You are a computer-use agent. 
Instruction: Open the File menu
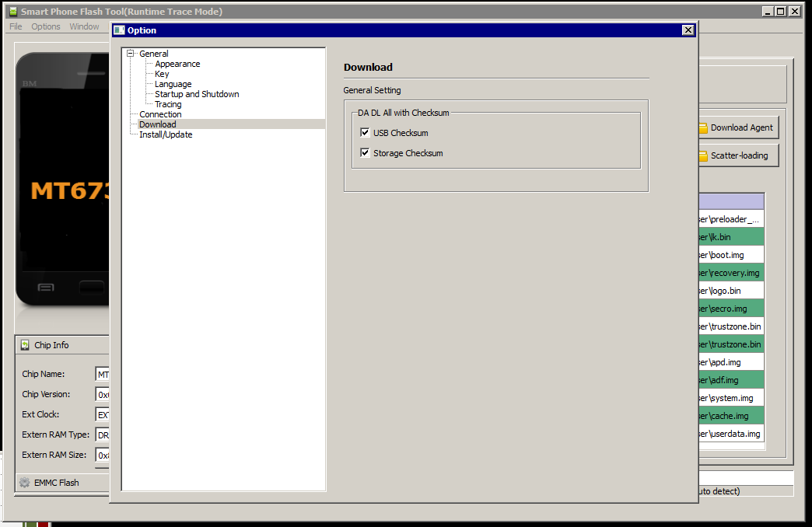[x=16, y=26]
